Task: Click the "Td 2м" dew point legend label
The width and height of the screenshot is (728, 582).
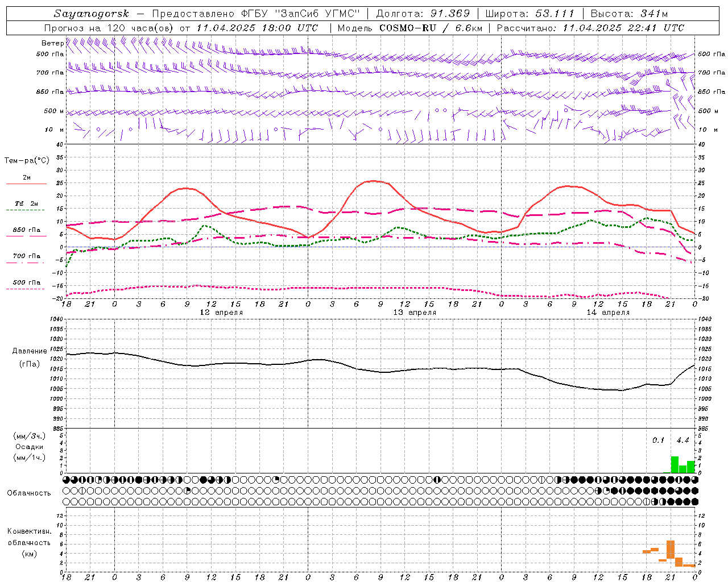Action: [27, 203]
